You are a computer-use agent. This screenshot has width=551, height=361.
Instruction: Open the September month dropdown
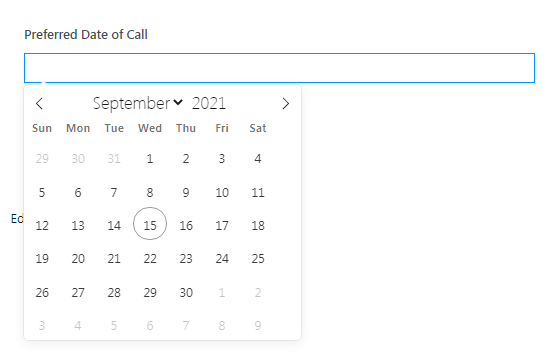(138, 103)
